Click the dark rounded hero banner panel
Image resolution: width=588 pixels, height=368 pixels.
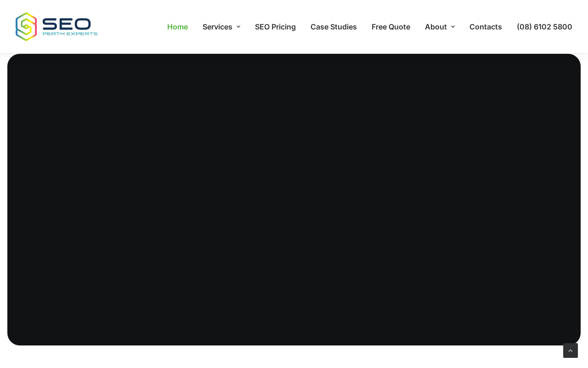(294, 200)
